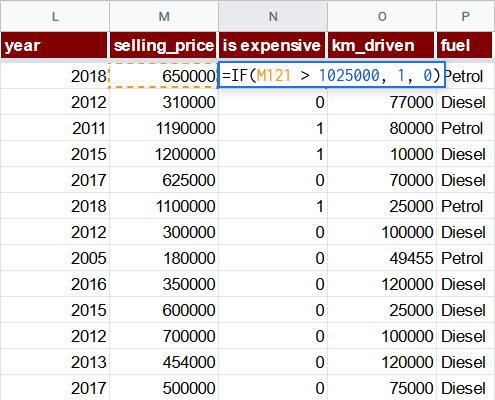Screen dimensions: 495x400
Task: Select column L header
Action: point(55,16)
